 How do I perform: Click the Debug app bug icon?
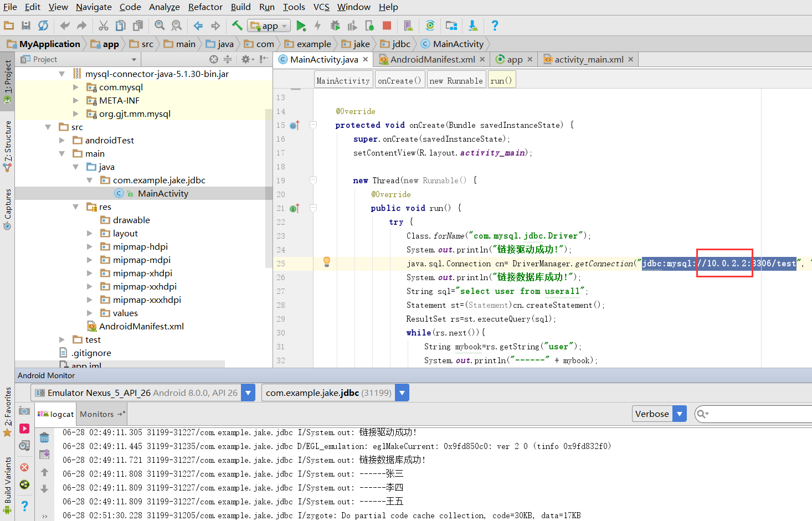pyautogui.click(x=335, y=25)
